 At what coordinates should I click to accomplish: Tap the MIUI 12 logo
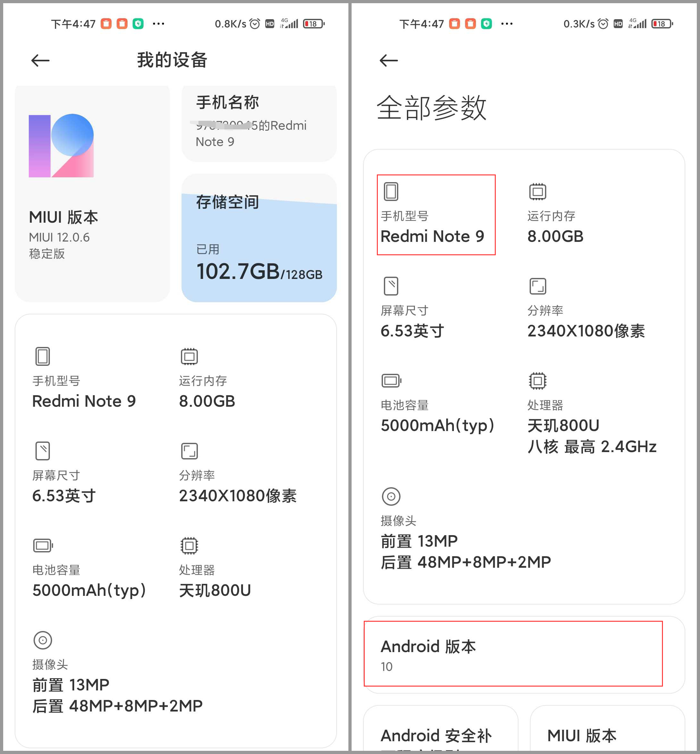pos(61,145)
